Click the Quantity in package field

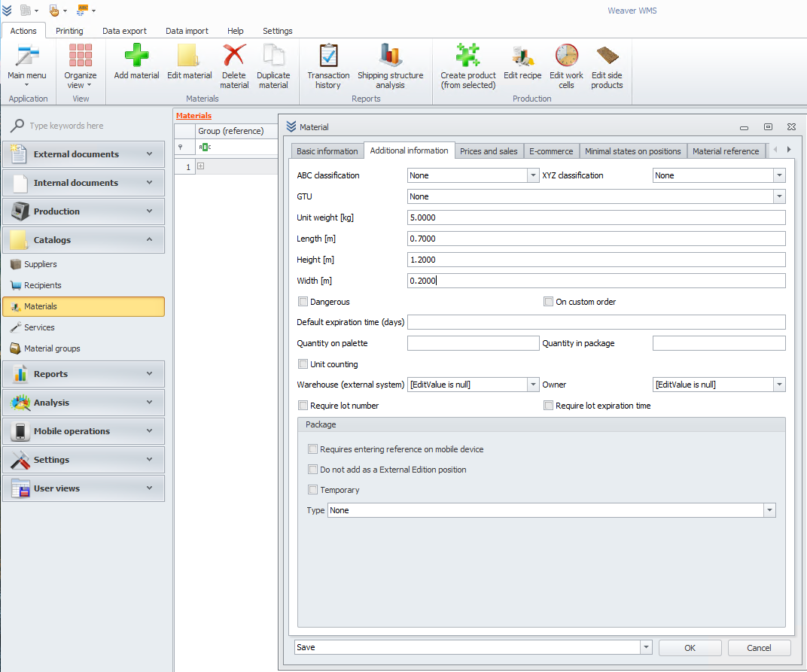click(x=719, y=343)
